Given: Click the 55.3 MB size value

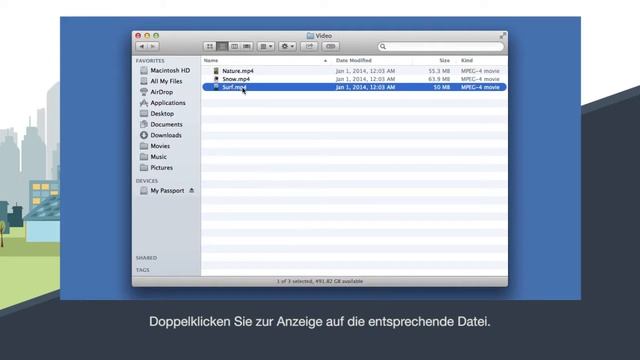Looking at the screenshot, I should pos(439,71).
